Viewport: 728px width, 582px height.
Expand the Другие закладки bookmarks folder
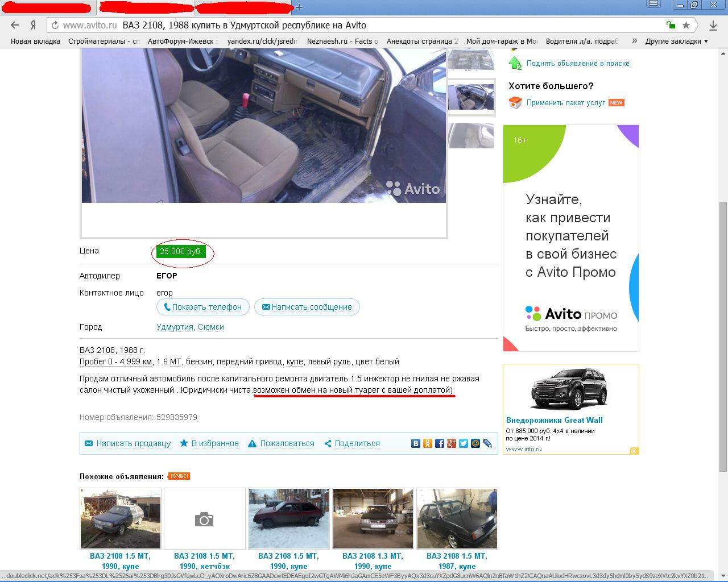point(677,41)
